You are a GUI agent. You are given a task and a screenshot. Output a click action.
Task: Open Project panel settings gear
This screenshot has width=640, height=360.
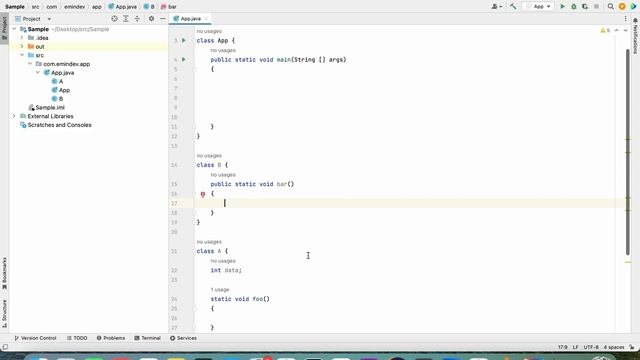pos(151,19)
